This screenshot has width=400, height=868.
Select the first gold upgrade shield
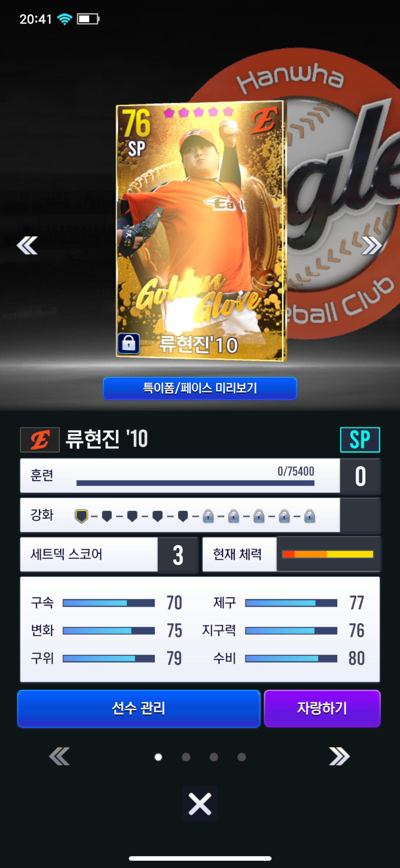tap(81, 516)
